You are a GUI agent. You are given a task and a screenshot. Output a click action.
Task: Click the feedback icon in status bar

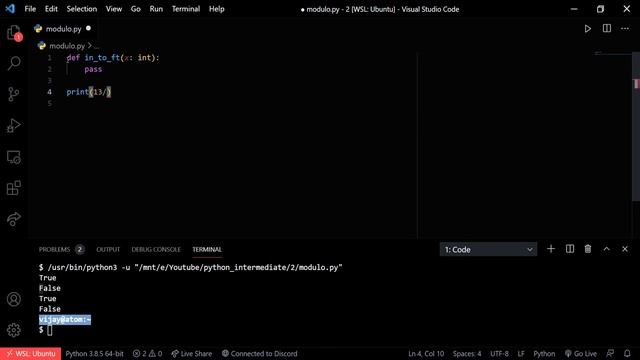coord(610,353)
